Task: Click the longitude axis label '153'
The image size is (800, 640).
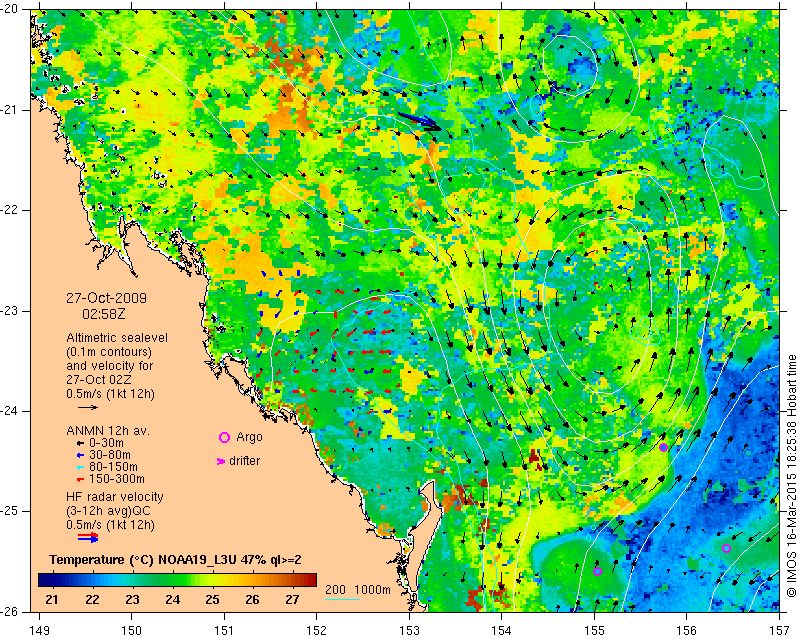Action: 410,631
